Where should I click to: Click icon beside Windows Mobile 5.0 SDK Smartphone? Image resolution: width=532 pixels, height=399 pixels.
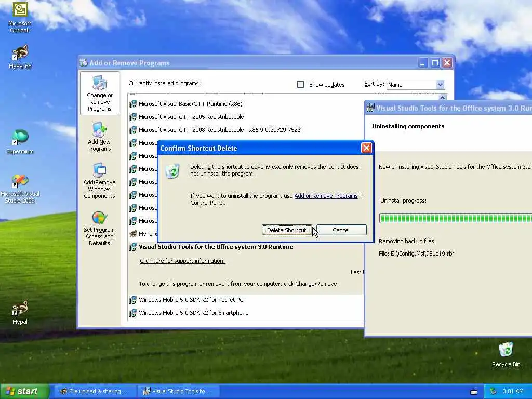click(133, 313)
